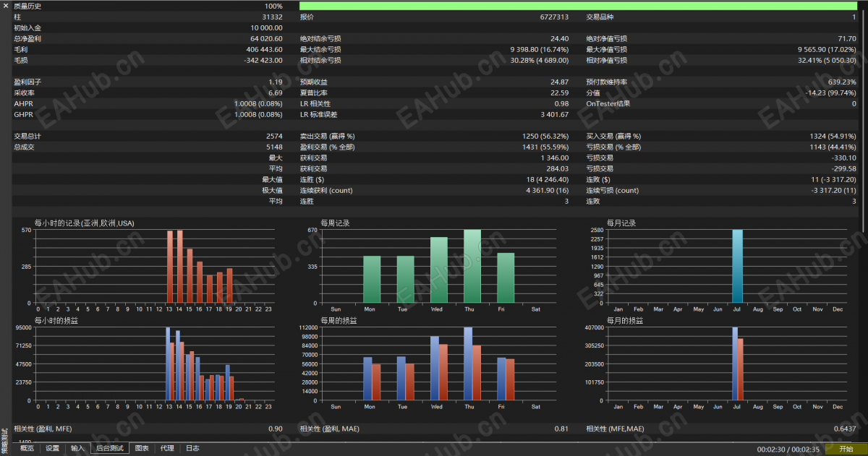This screenshot has width=868, height=456.
Task: Open the 代理 tab
Action: click(167, 448)
